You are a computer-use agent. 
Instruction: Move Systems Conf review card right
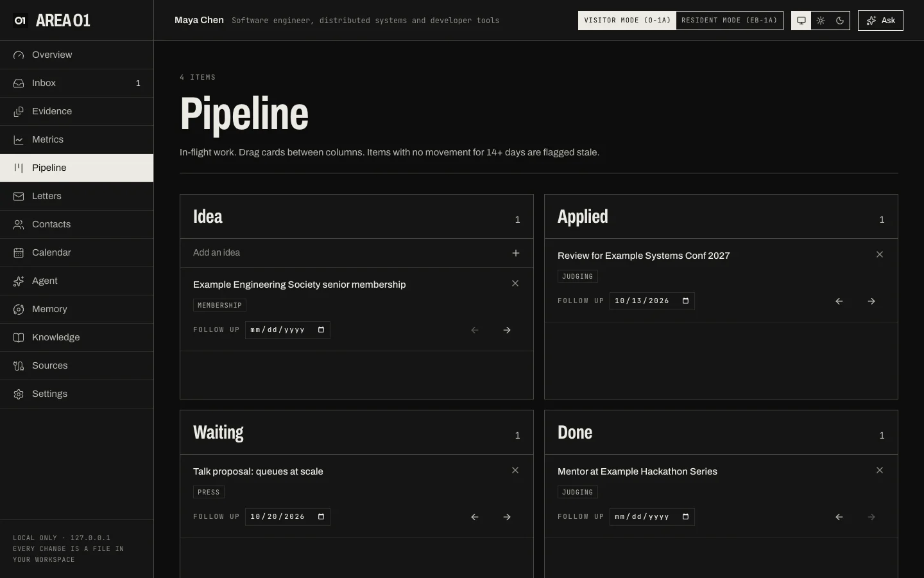[871, 301]
